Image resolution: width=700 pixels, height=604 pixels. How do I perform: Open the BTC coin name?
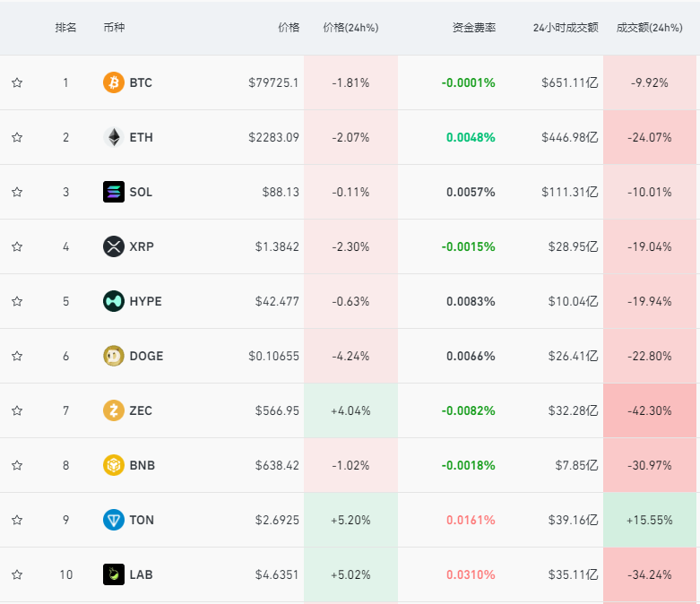pos(141,82)
